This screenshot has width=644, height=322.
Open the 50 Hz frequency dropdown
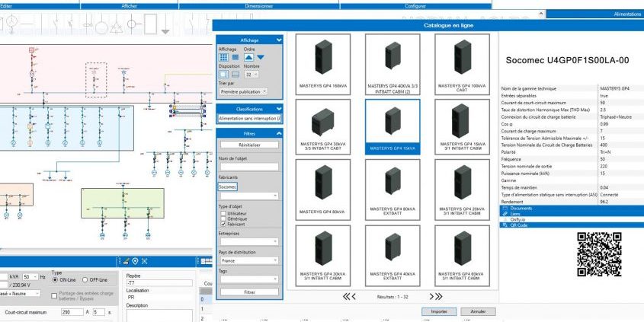[30, 277]
